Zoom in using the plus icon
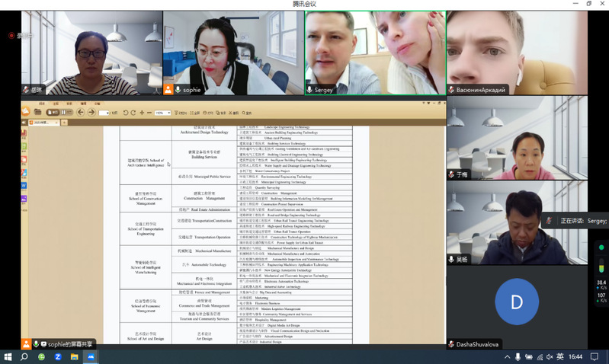609x364 pixels. tap(142, 113)
